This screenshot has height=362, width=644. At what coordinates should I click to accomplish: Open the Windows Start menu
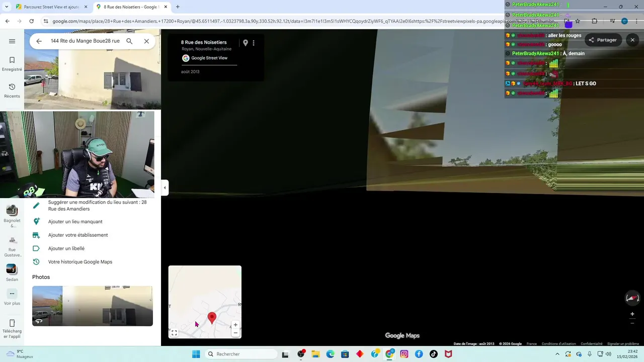click(196, 354)
